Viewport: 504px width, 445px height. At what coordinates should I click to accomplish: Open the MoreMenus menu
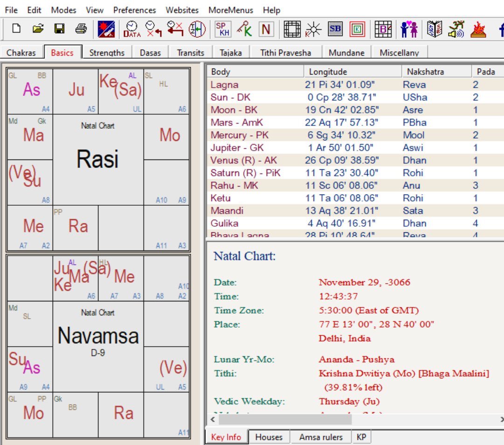(230, 10)
